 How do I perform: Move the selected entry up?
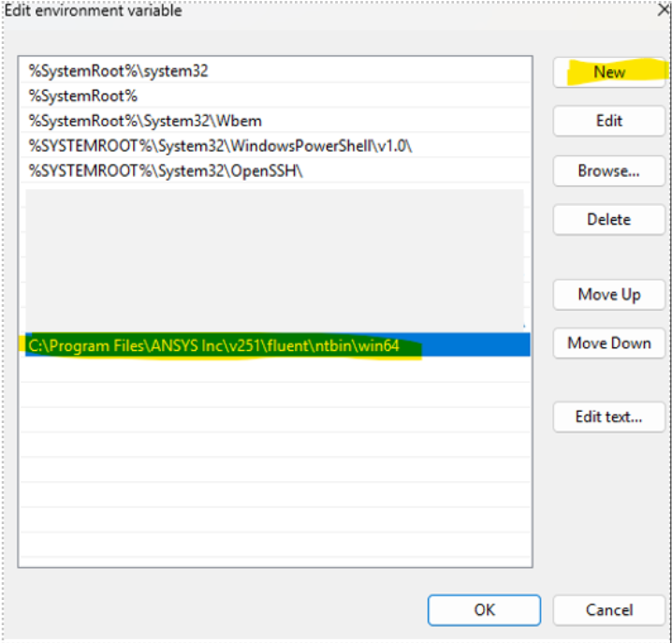click(608, 294)
